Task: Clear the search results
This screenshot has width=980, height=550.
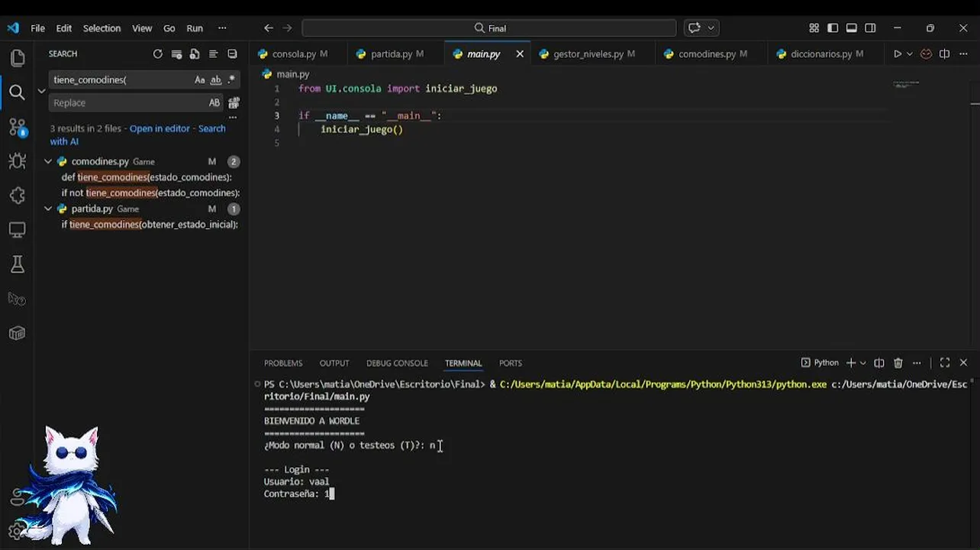Action: click(x=176, y=54)
